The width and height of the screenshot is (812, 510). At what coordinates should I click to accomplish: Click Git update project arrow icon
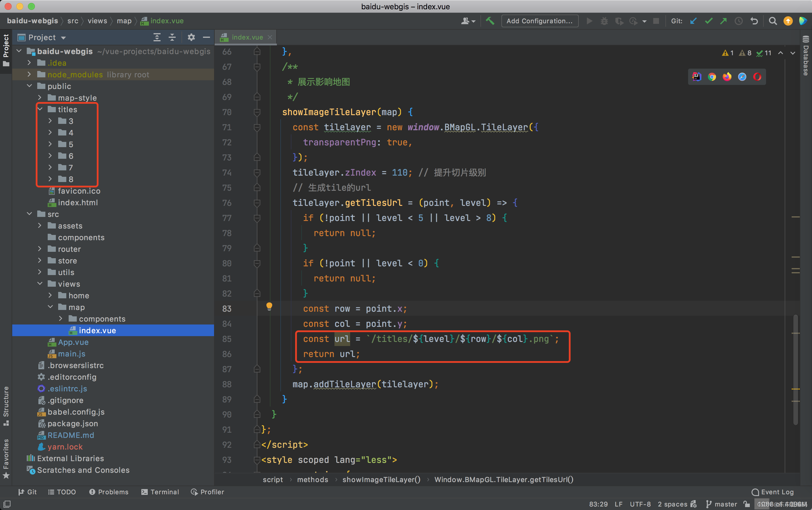tap(693, 21)
